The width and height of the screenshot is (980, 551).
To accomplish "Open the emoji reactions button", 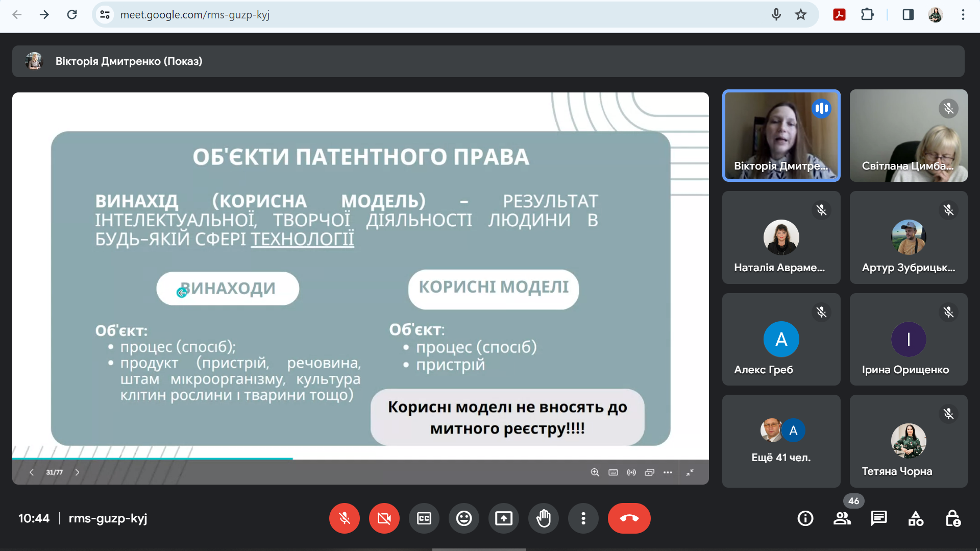I will [464, 518].
